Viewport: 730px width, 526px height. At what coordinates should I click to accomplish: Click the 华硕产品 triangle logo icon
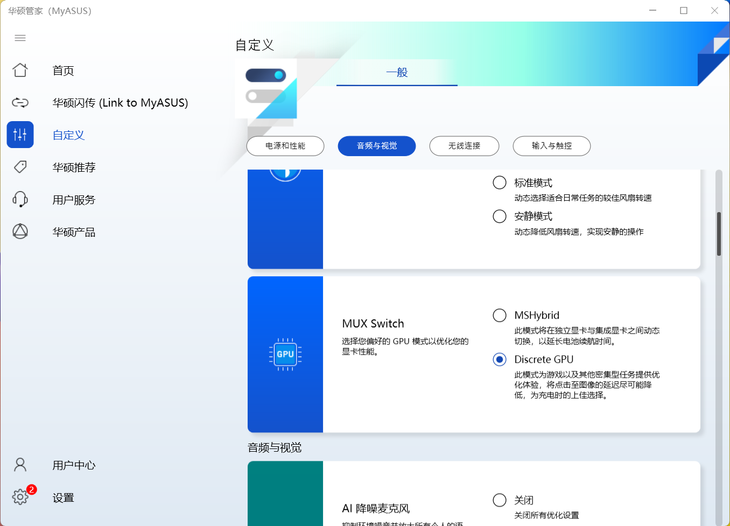tap(20, 231)
